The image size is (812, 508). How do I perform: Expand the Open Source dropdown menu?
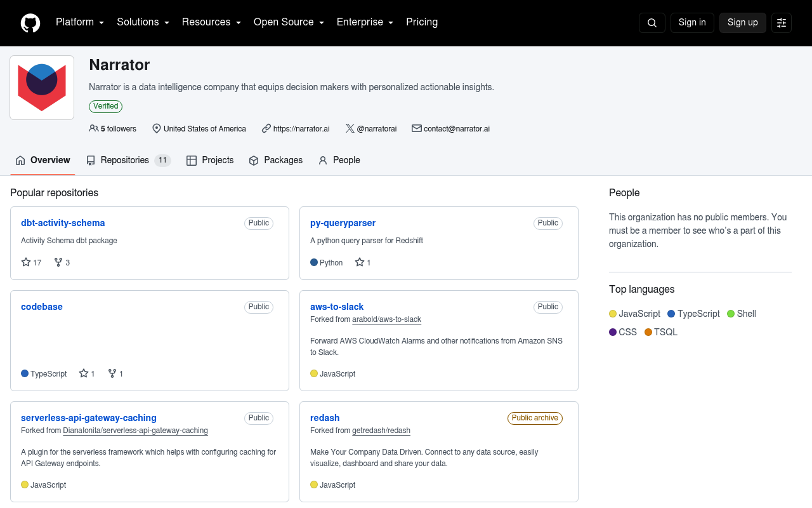click(x=289, y=22)
